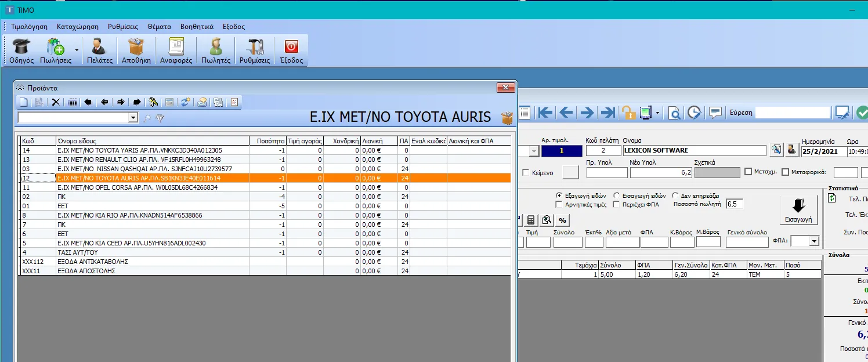The image size is (868, 362).
Task: Click checklist icon in Προϊόντα toolbar
Action: tap(234, 102)
